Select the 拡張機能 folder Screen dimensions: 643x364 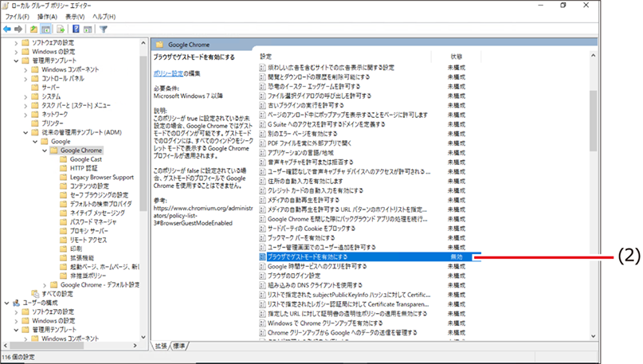click(82, 258)
